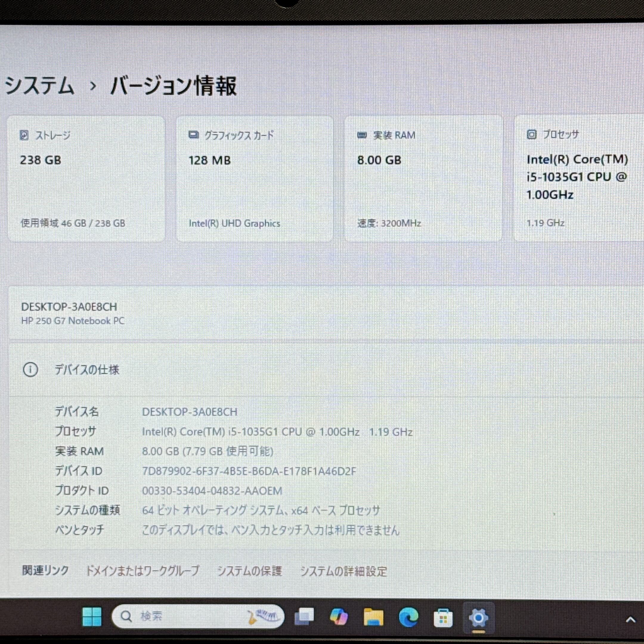Open システムの詳細設定 link
The height and width of the screenshot is (644, 644).
(343, 571)
